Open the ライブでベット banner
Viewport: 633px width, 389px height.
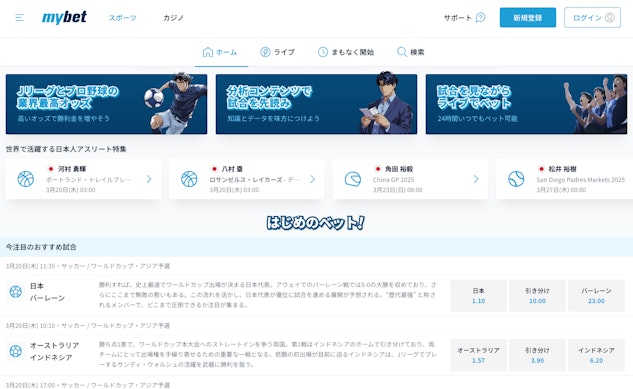(526, 104)
